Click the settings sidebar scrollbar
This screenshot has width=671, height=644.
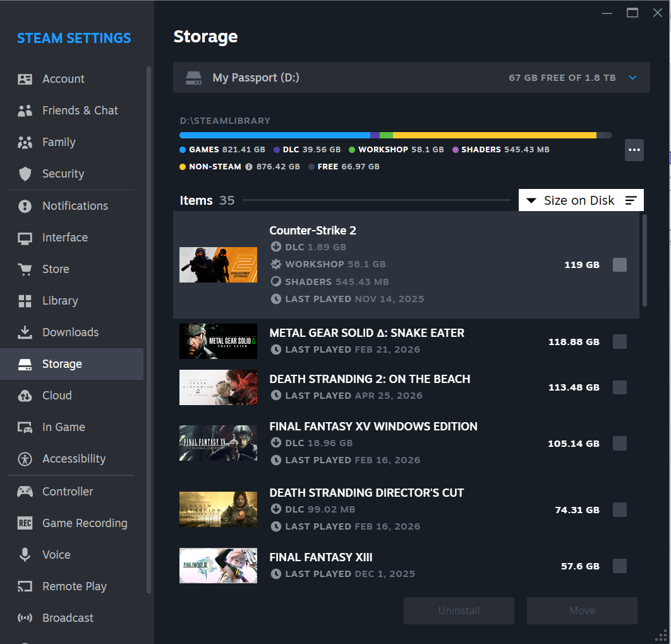pyautogui.click(x=148, y=329)
